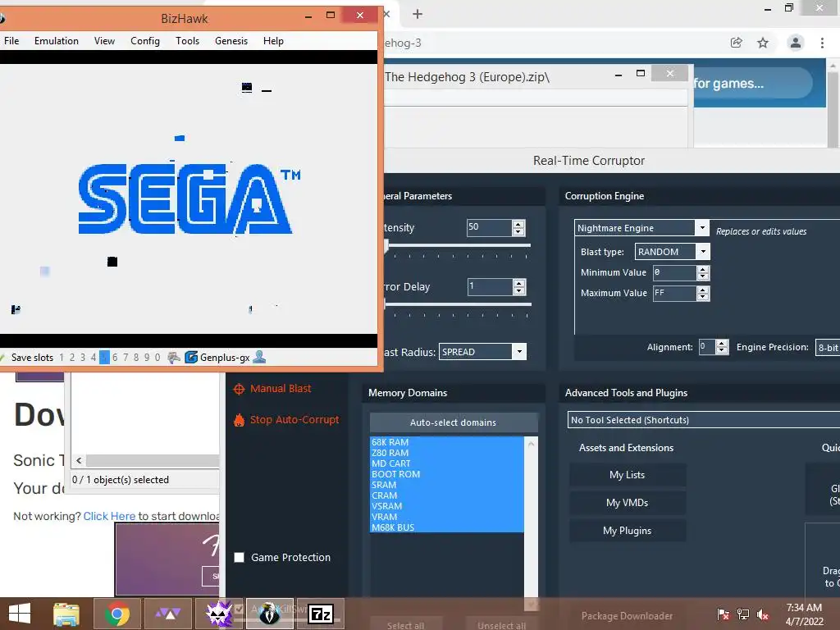The height and width of the screenshot is (630, 840).
Task: Click Stop Auto-Corrupt
Action: click(x=294, y=420)
